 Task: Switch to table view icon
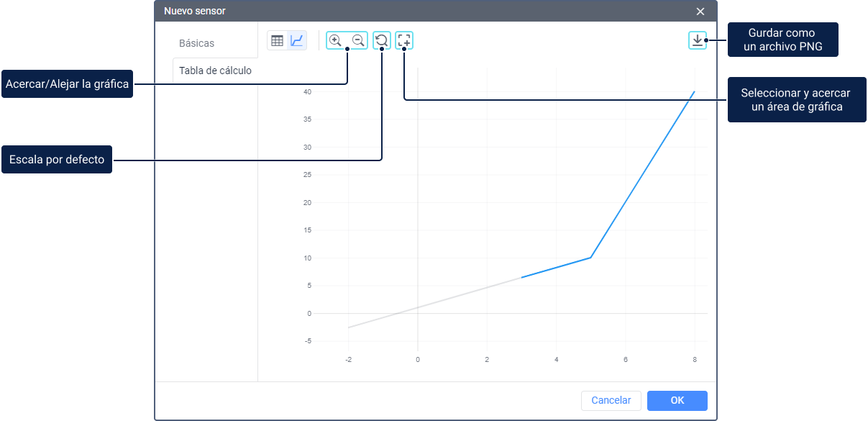[277, 41]
